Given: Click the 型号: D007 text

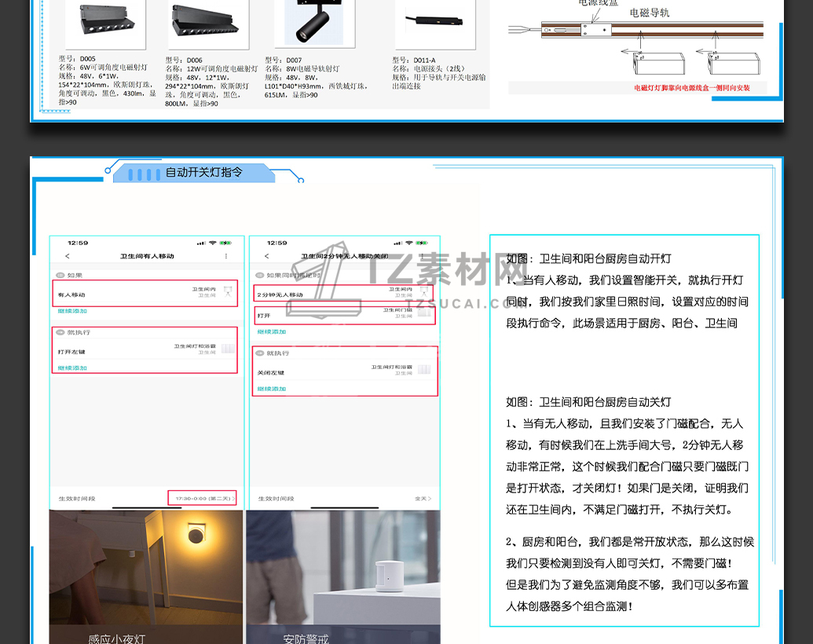Looking at the screenshot, I should (x=283, y=60).
